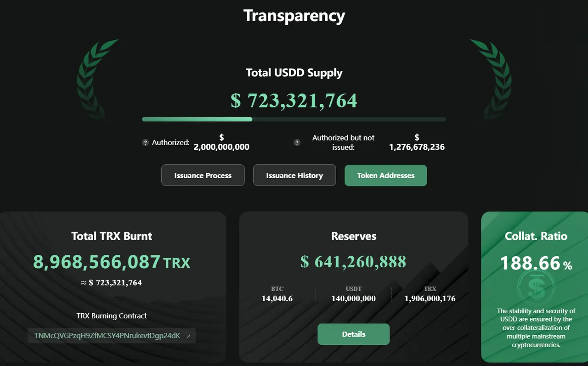Click the USDD supply progress bar

(294, 119)
